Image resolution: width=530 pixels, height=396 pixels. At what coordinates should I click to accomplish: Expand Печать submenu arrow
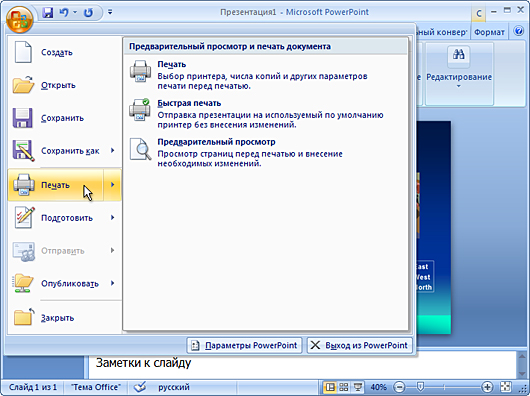pyautogui.click(x=113, y=185)
